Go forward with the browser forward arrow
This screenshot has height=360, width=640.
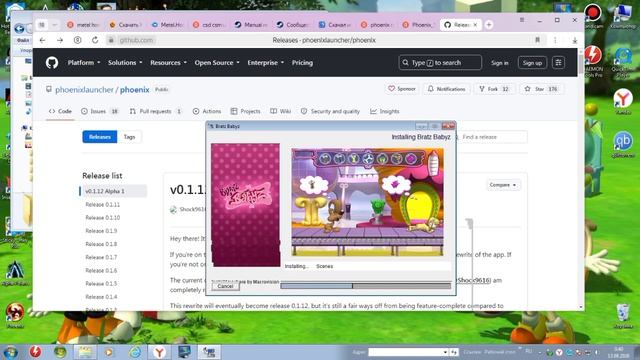pyautogui.click(x=60, y=40)
